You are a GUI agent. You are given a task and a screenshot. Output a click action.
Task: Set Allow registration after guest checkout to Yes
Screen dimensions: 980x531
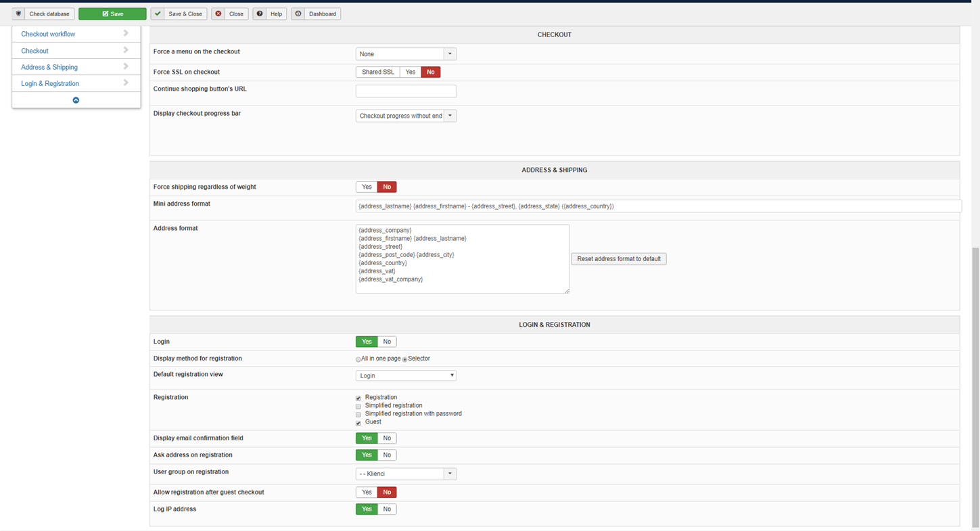367,492
